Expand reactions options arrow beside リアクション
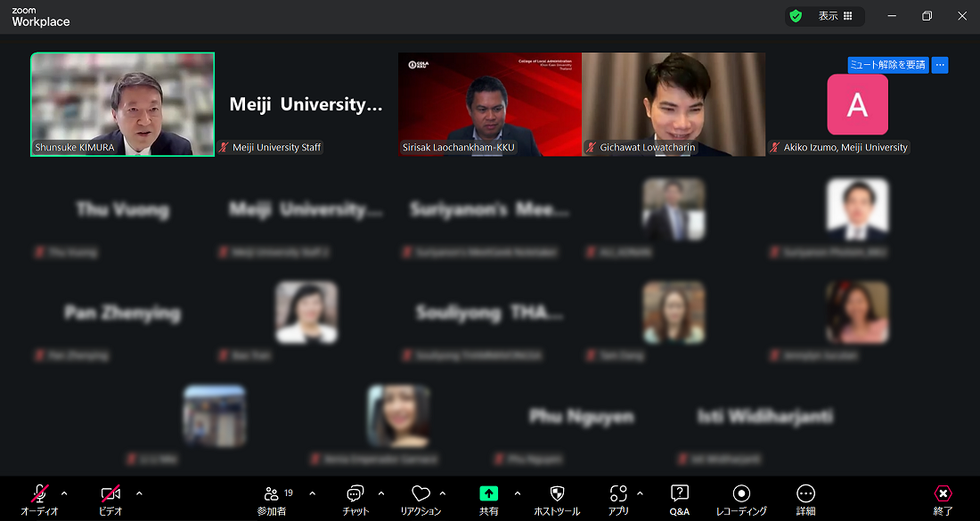The image size is (980, 521). pyautogui.click(x=443, y=493)
